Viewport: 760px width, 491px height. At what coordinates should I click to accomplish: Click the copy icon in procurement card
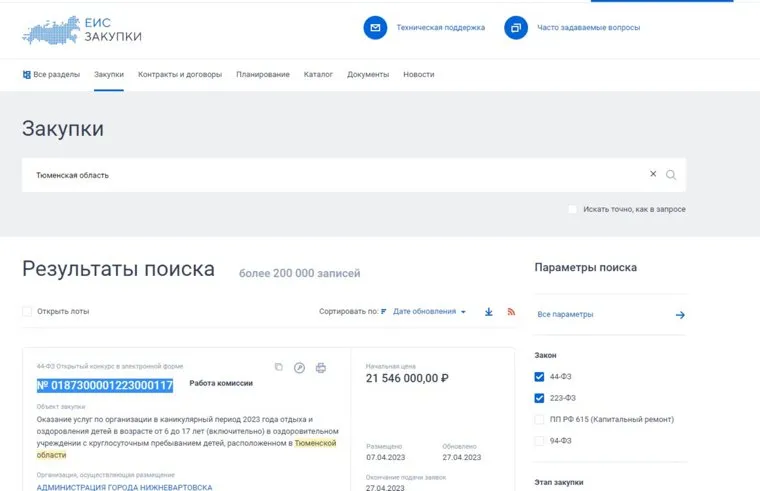(x=279, y=367)
